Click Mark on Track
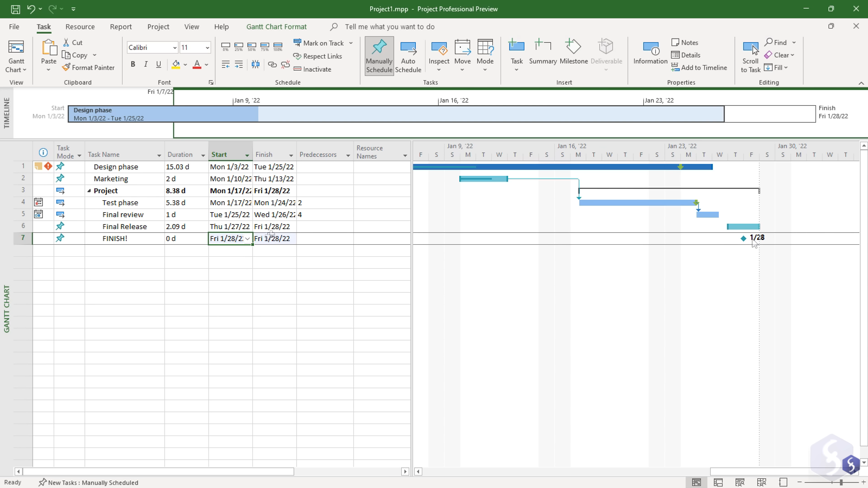This screenshot has height=488, width=868. 319,43
